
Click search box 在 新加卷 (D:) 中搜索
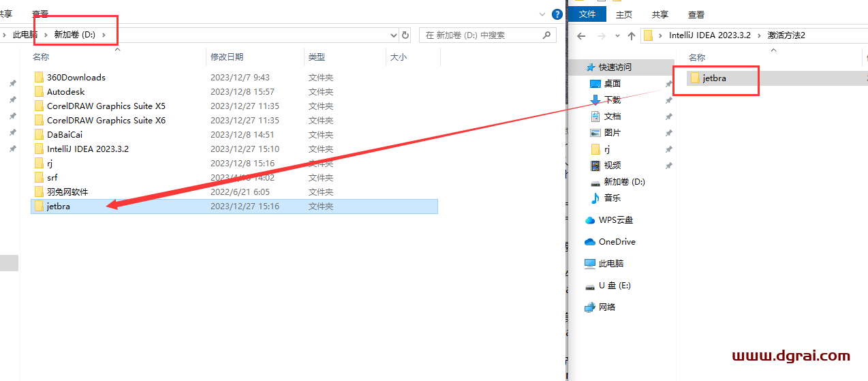point(488,35)
